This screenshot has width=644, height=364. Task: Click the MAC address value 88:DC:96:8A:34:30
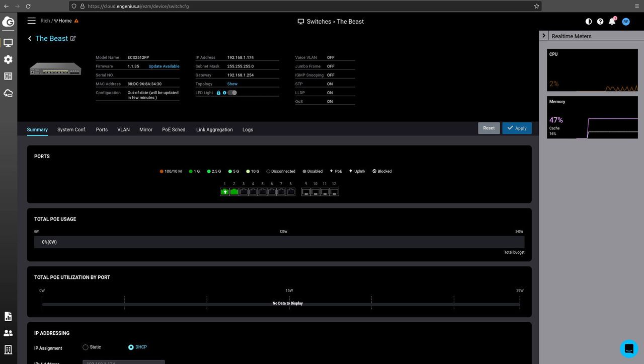pyautogui.click(x=144, y=84)
